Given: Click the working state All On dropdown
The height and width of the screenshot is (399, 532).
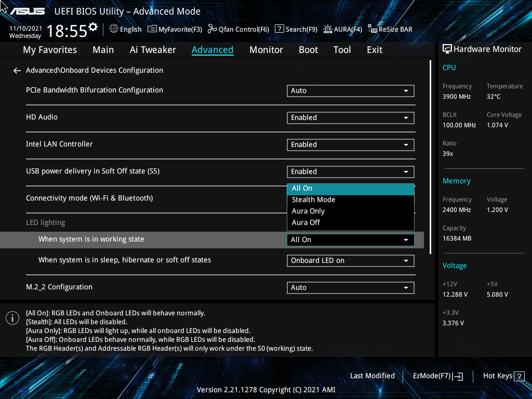Looking at the screenshot, I should click(x=351, y=240).
